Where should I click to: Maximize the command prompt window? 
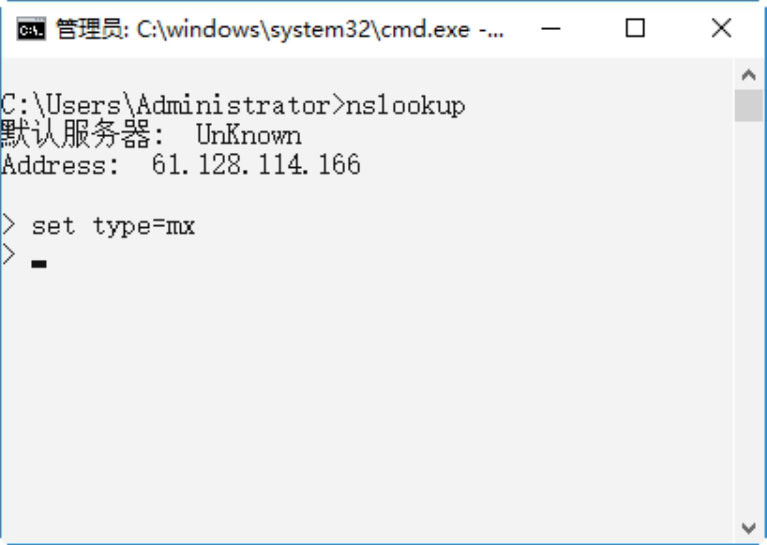pyautogui.click(x=635, y=29)
